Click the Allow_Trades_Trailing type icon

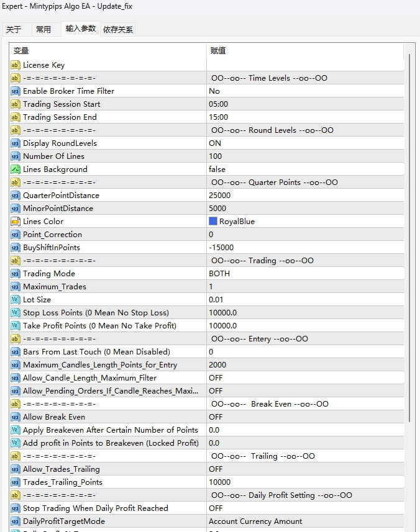click(x=16, y=469)
